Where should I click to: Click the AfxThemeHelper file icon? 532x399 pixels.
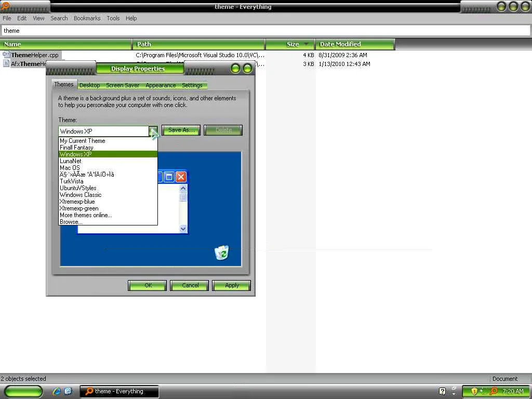6,63
